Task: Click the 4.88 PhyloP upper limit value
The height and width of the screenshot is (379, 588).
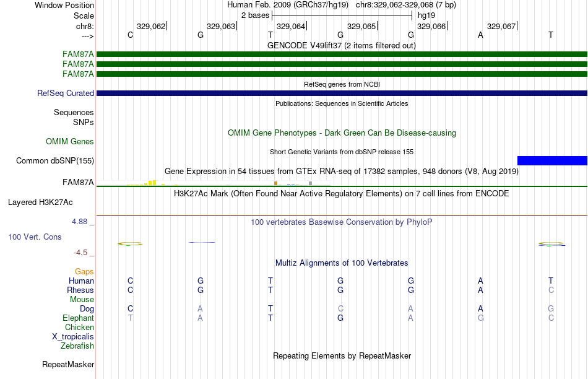Action: pos(79,222)
